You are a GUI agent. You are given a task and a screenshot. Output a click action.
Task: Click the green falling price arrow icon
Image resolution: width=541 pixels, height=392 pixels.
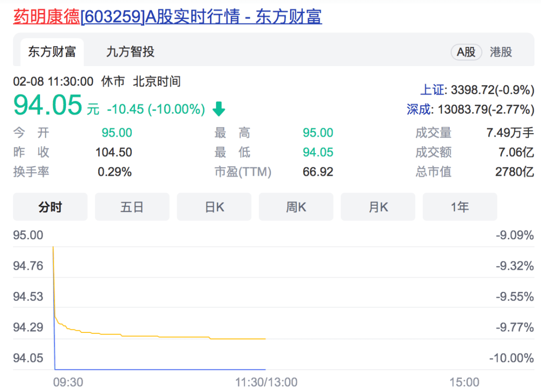(x=219, y=109)
